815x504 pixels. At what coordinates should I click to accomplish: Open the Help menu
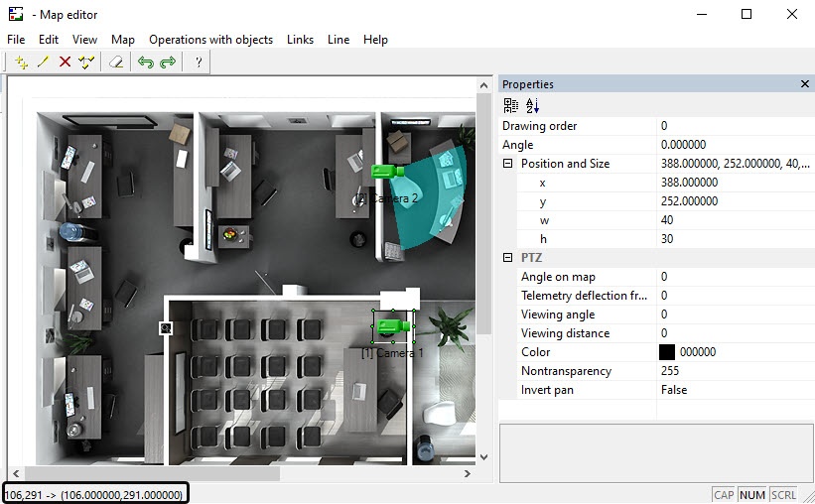click(x=375, y=40)
